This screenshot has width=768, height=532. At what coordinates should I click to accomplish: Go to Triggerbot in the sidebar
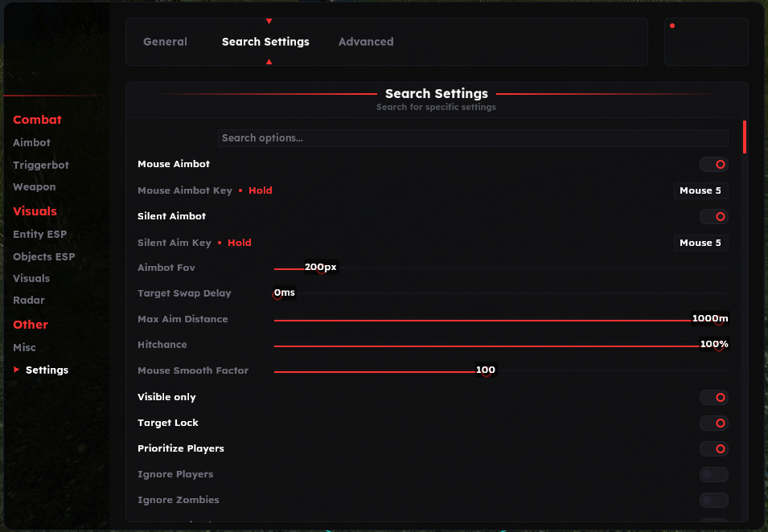click(41, 165)
